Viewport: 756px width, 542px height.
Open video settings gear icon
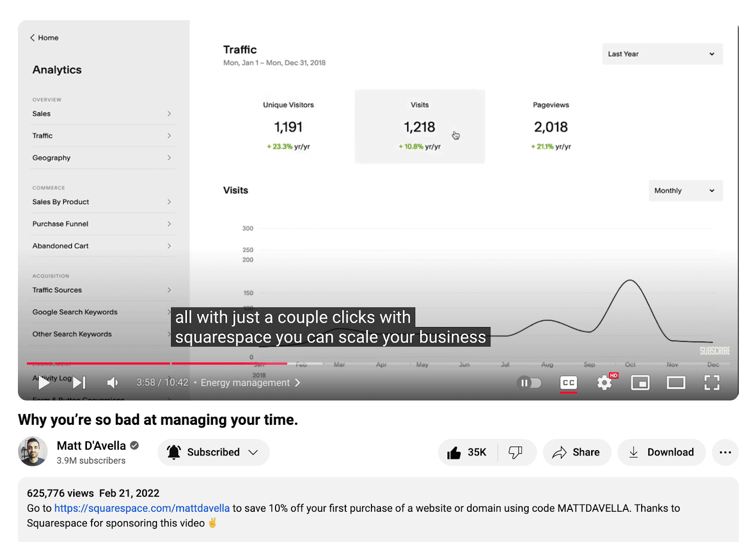tap(604, 383)
